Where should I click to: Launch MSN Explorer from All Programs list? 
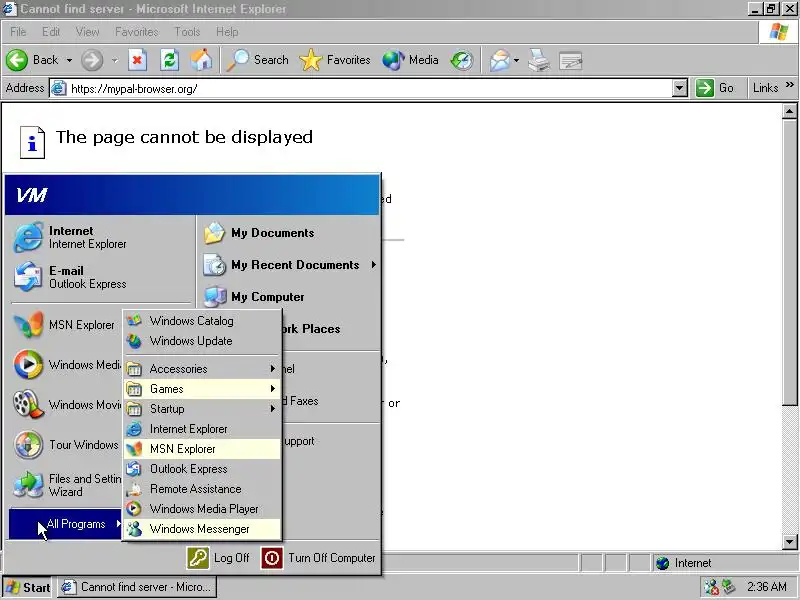[202, 449]
